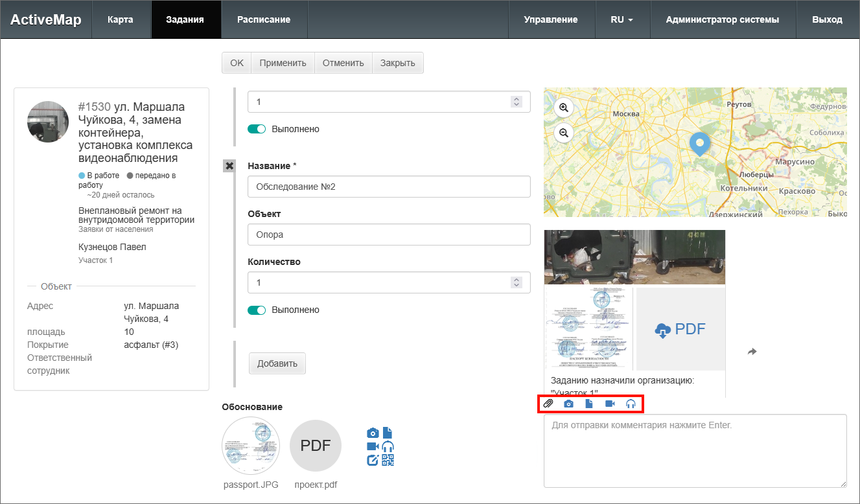Open the RU language dropdown
This screenshot has height=504, width=860.
(621, 19)
